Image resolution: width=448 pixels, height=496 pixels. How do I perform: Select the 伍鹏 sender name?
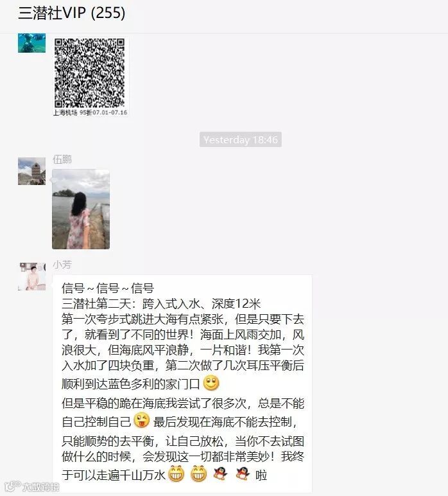point(62,159)
